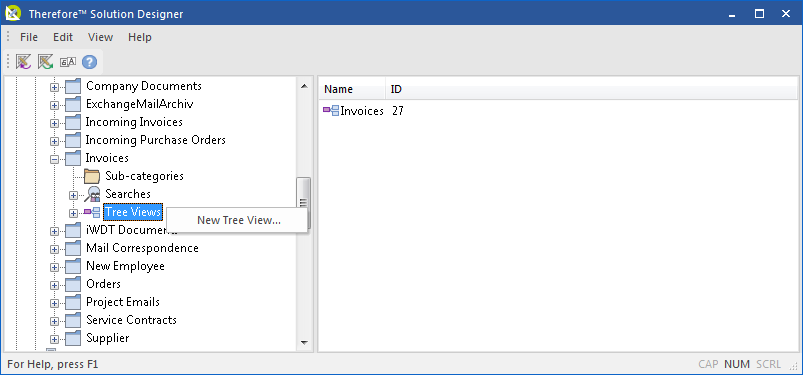Select the Searches label in tree
Image resolution: width=804 pixels, height=376 pixels.
pos(128,194)
